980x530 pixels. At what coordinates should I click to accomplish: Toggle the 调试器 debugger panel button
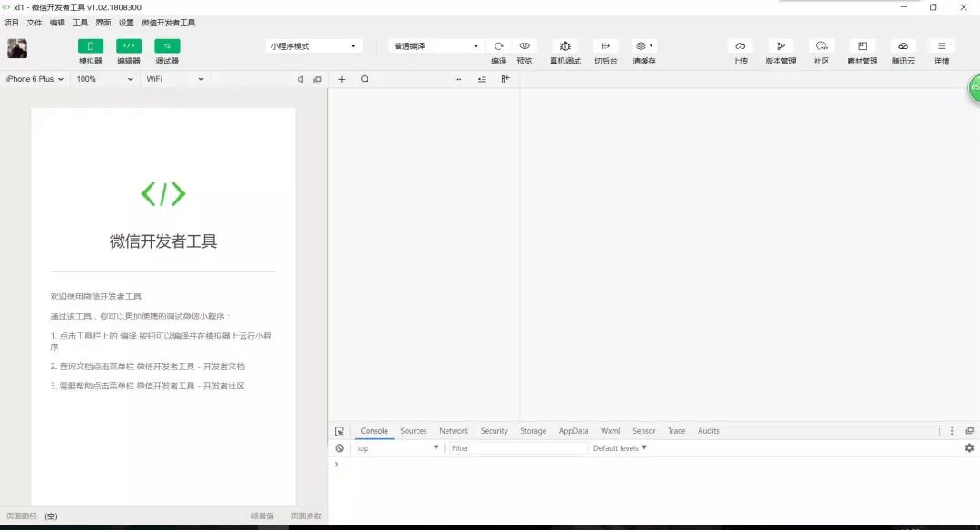pos(167,46)
